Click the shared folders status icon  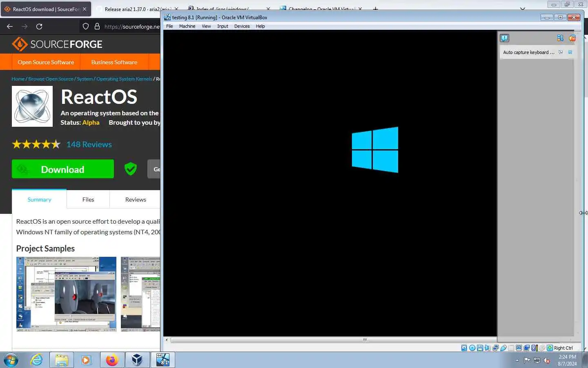point(511,348)
